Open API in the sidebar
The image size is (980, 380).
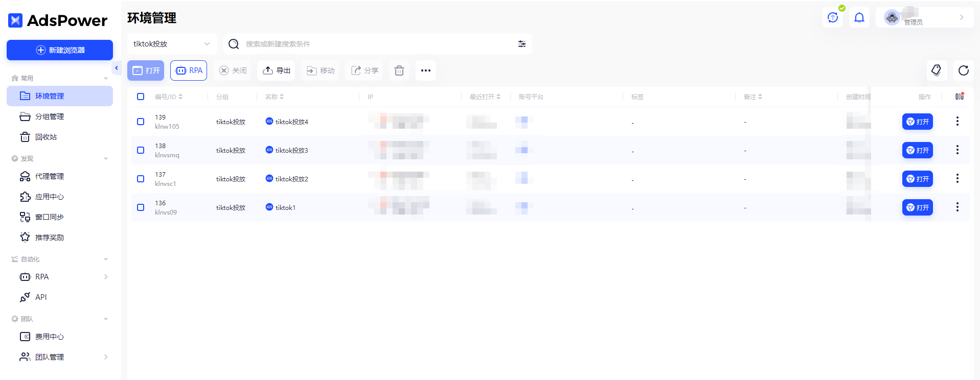tap(60, 297)
